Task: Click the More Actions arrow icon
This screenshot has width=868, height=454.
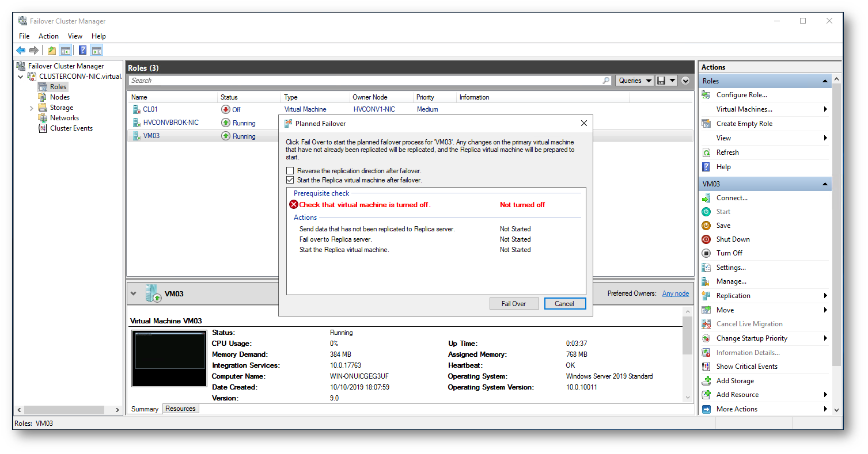Action: point(706,409)
